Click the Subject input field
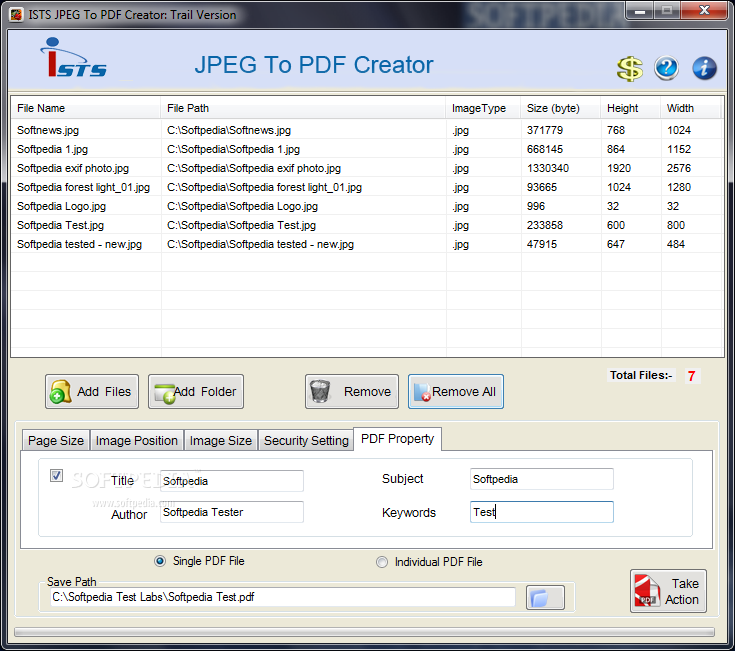735x651 pixels. [542, 479]
